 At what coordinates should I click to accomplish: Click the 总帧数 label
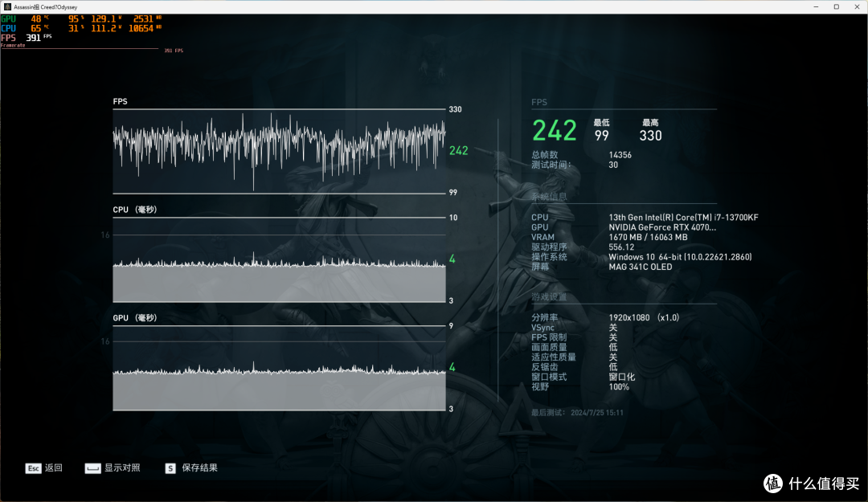coord(545,155)
